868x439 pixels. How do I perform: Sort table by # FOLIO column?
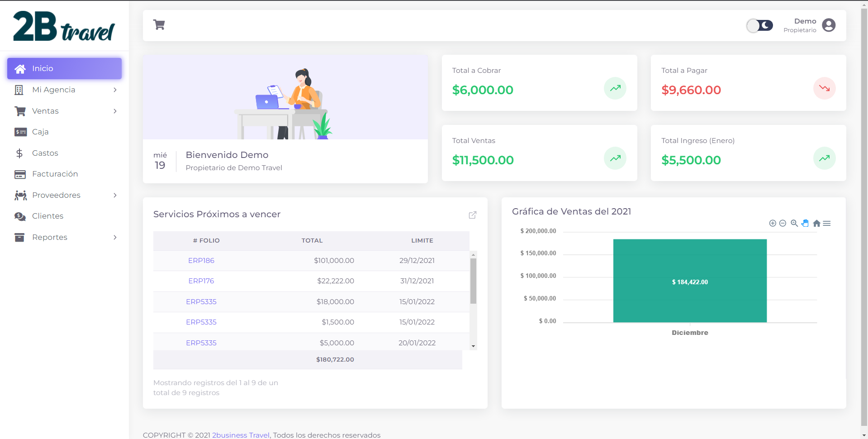[x=206, y=240]
